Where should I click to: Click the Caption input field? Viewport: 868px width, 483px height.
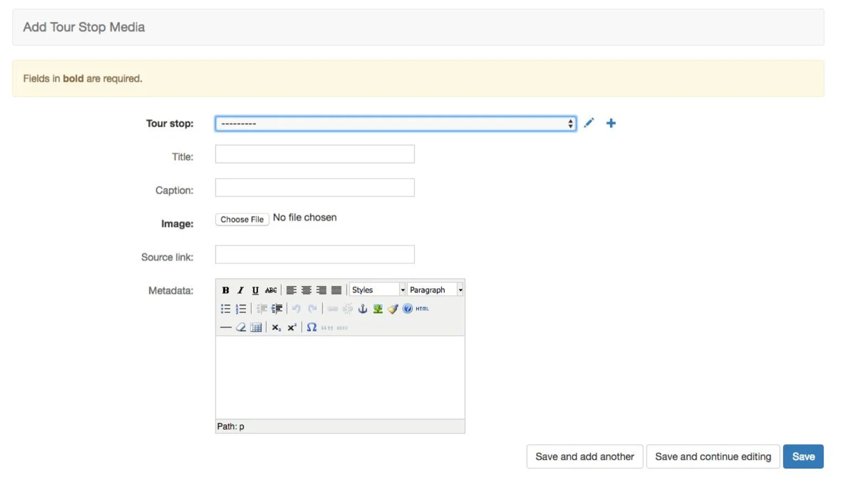(315, 188)
